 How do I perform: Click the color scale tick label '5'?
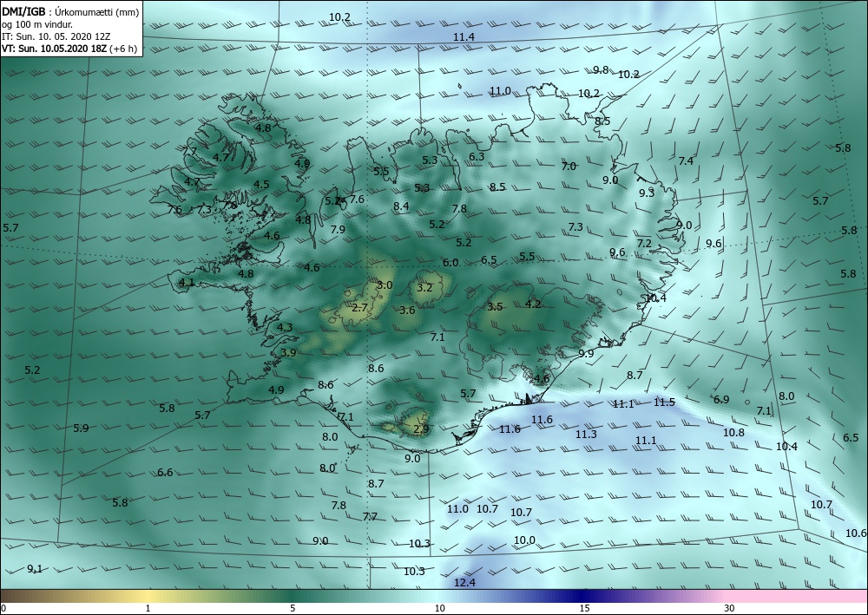pyautogui.click(x=293, y=608)
